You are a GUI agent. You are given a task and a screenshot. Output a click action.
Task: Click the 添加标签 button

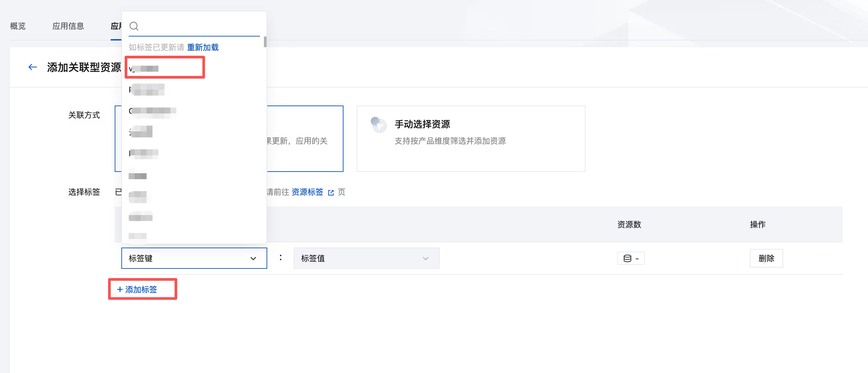click(138, 289)
